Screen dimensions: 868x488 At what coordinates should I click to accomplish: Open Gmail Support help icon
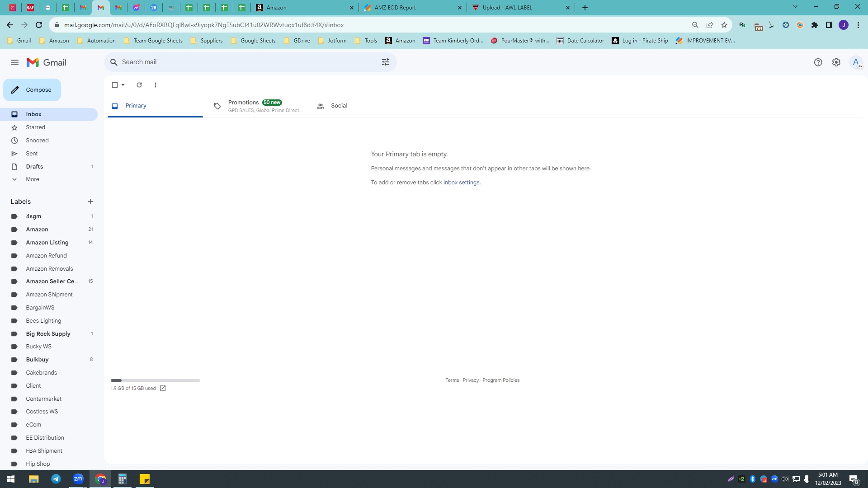(818, 62)
